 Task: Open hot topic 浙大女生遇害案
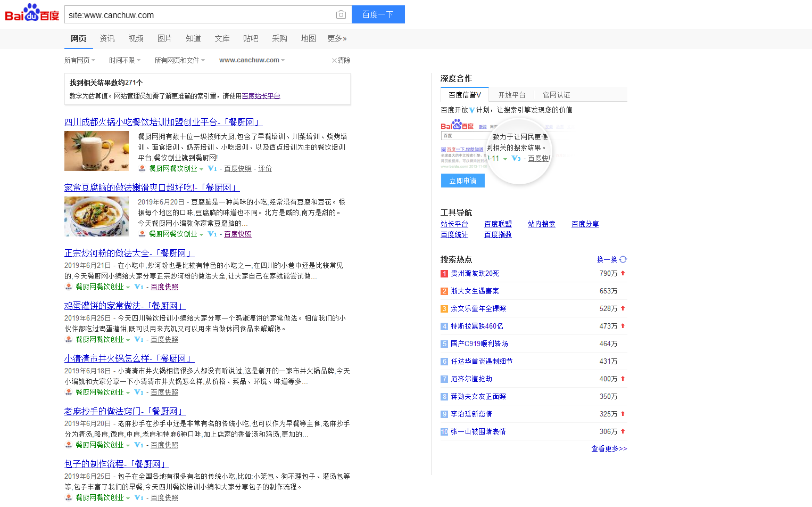475,291
